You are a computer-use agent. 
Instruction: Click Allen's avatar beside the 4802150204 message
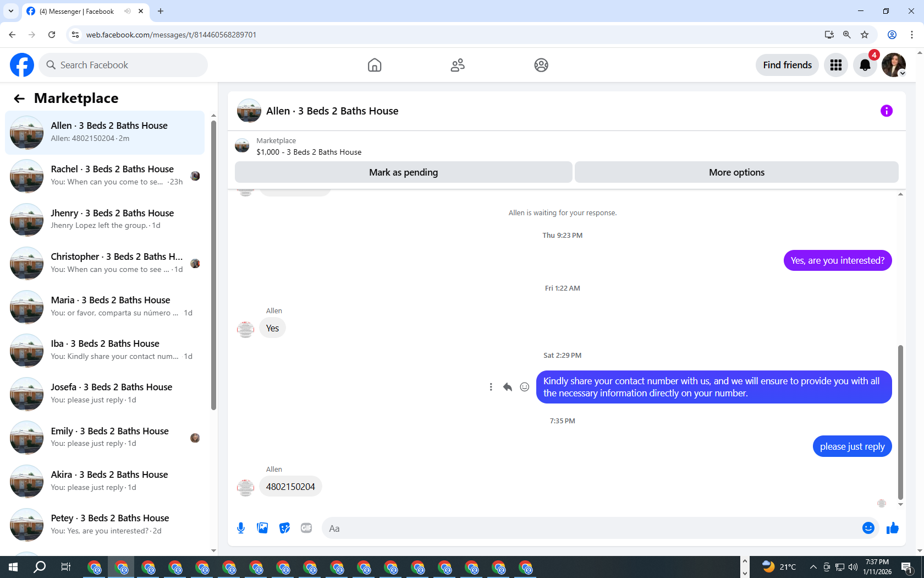[x=245, y=487]
